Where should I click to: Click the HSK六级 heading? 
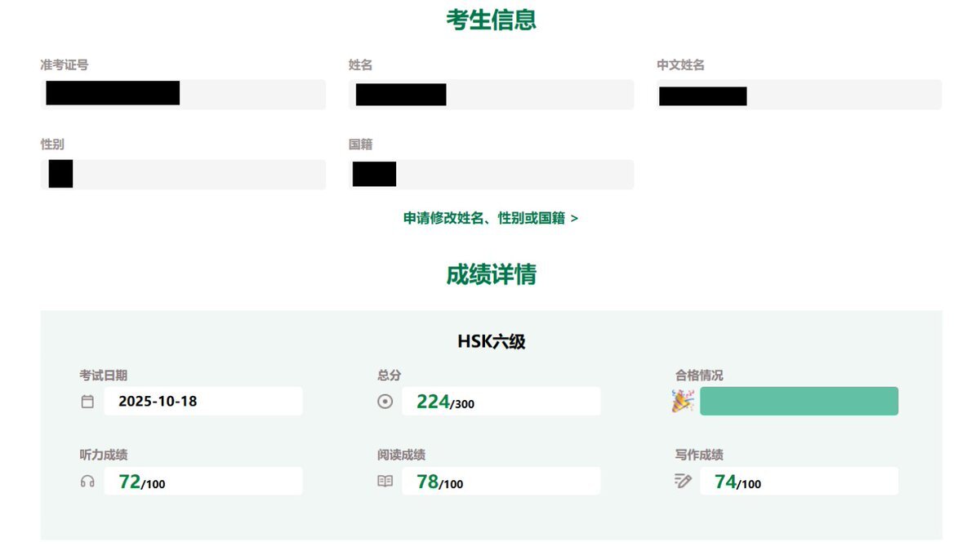click(x=491, y=342)
